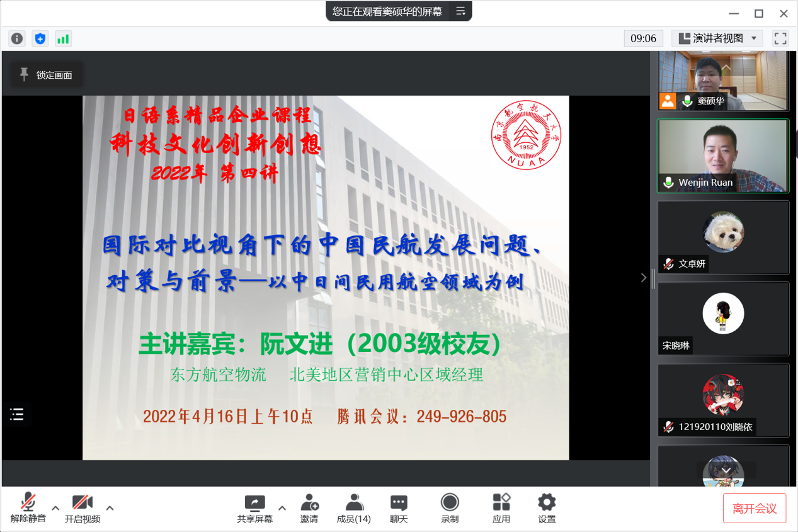The image size is (798, 532).
Task: Select Wenjin Ruan's video thumbnail
Action: (723, 156)
